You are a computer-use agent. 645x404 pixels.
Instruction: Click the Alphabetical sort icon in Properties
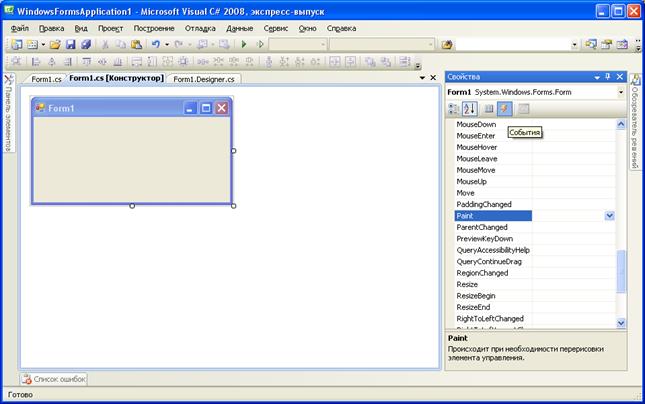(470, 109)
